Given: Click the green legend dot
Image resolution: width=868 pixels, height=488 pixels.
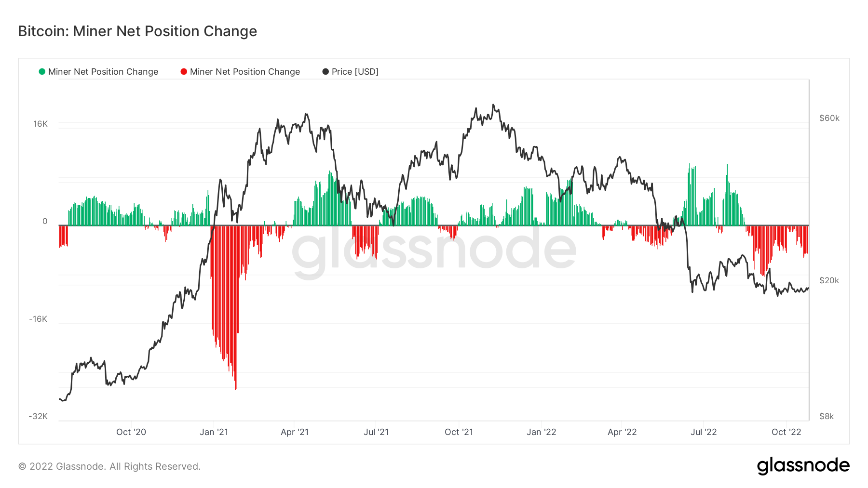Looking at the screenshot, I should [x=42, y=72].
